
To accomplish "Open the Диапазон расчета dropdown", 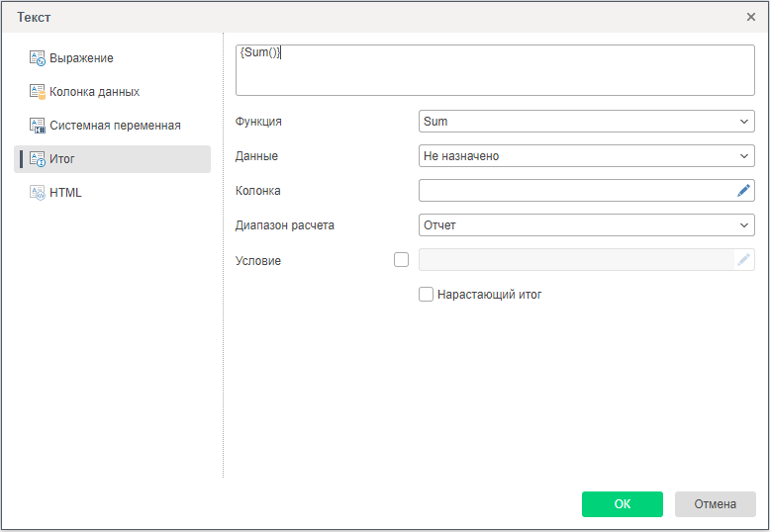I will [x=586, y=225].
